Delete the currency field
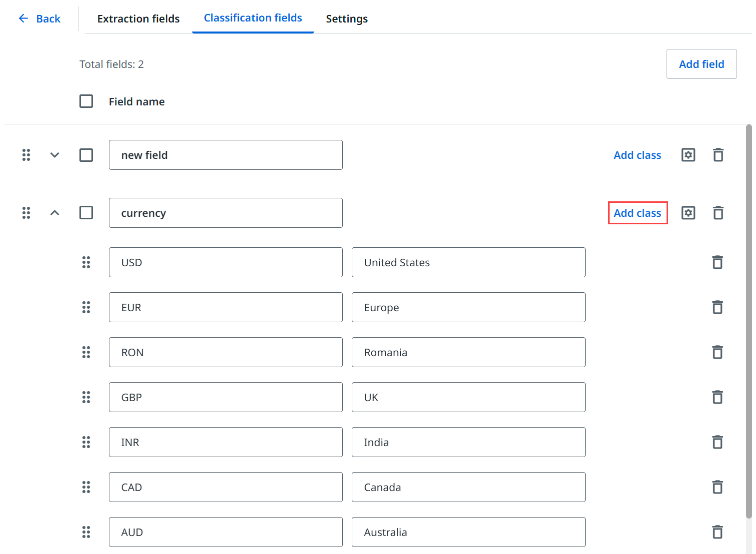This screenshot has width=756, height=554. point(718,213)
